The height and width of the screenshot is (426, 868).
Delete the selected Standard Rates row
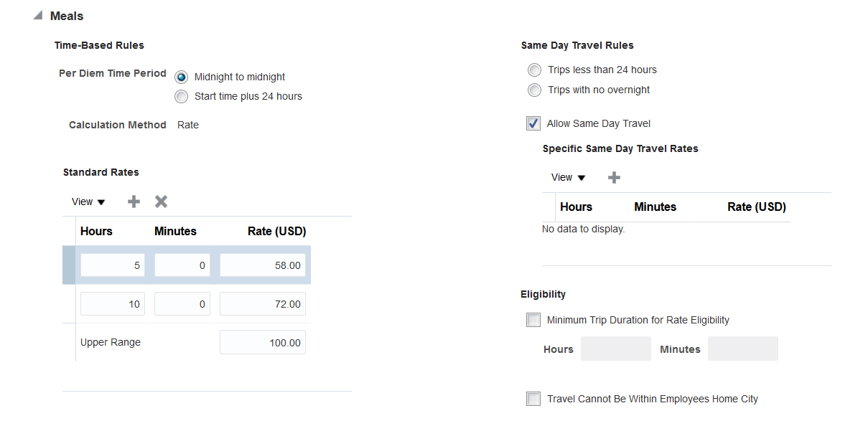coord(162,202)
